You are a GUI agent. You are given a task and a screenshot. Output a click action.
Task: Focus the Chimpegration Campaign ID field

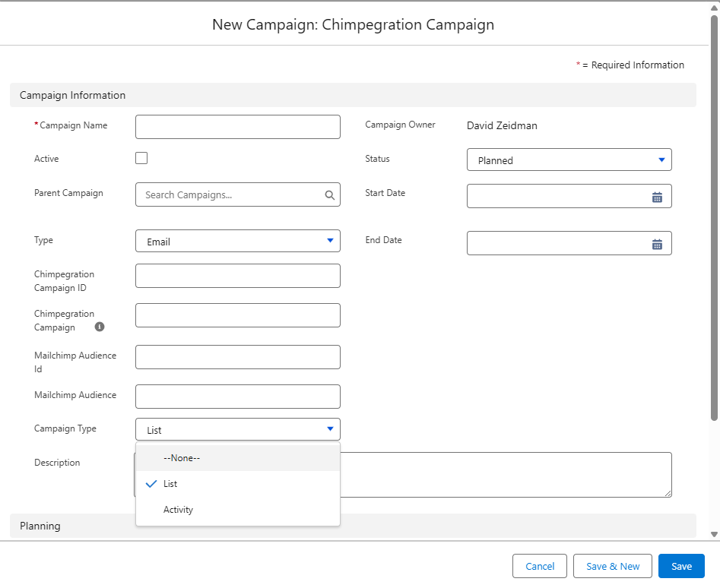[x=237, y=276]
